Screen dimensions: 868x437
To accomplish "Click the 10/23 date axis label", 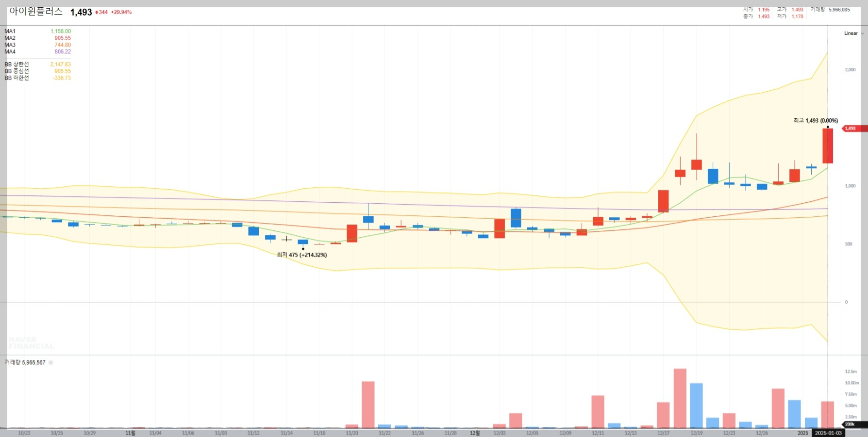I will pyautogui.click(x=24, y=433).
